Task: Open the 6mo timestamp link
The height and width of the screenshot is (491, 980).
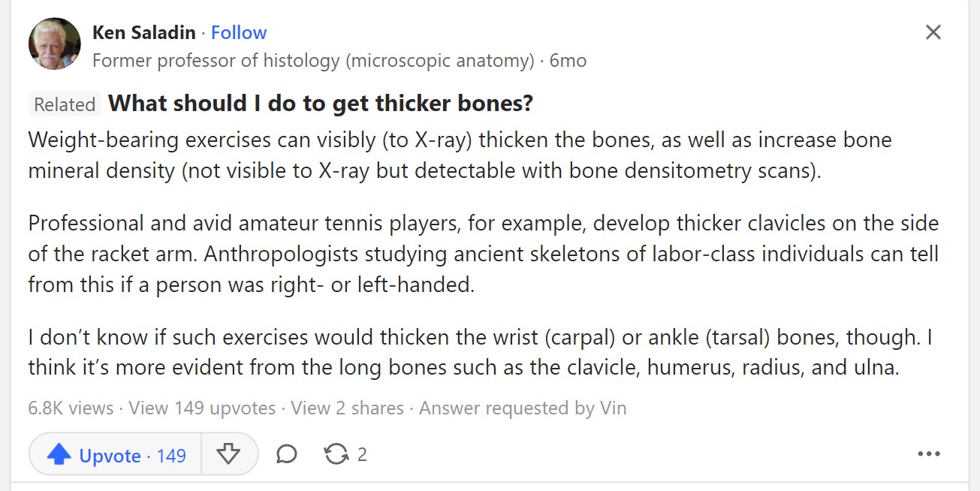Action: [568, 61]
